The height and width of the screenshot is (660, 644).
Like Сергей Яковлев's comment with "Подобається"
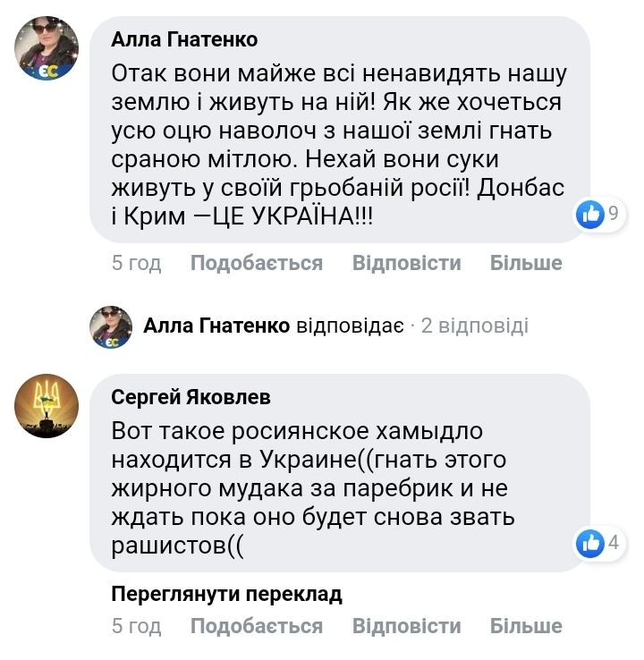pos(256,626)
